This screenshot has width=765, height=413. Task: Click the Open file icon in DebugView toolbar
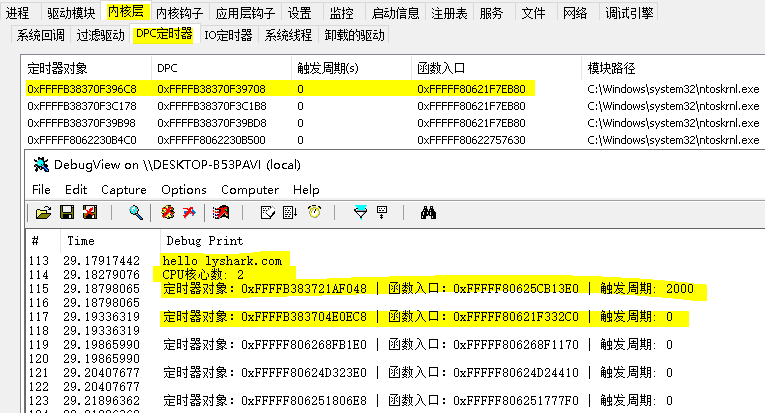43,213
